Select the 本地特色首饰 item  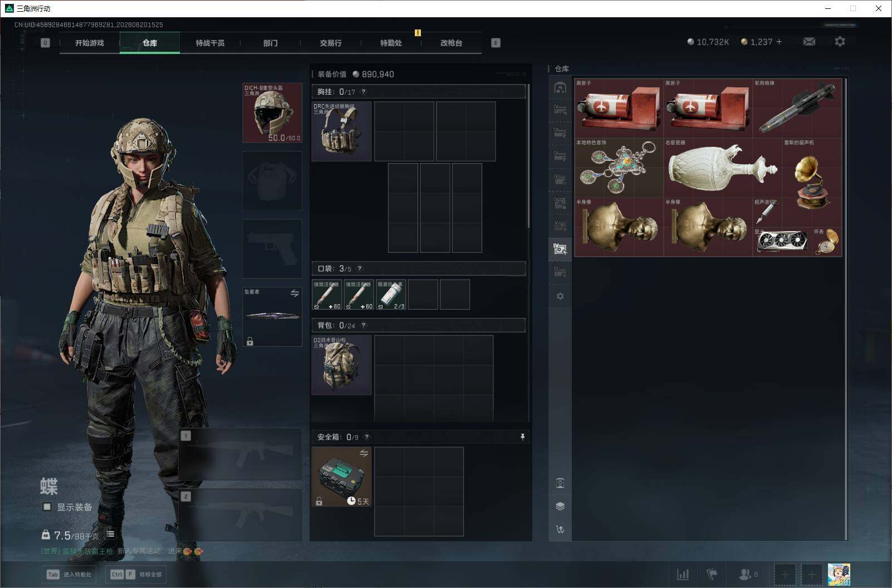tap(619, 168)
